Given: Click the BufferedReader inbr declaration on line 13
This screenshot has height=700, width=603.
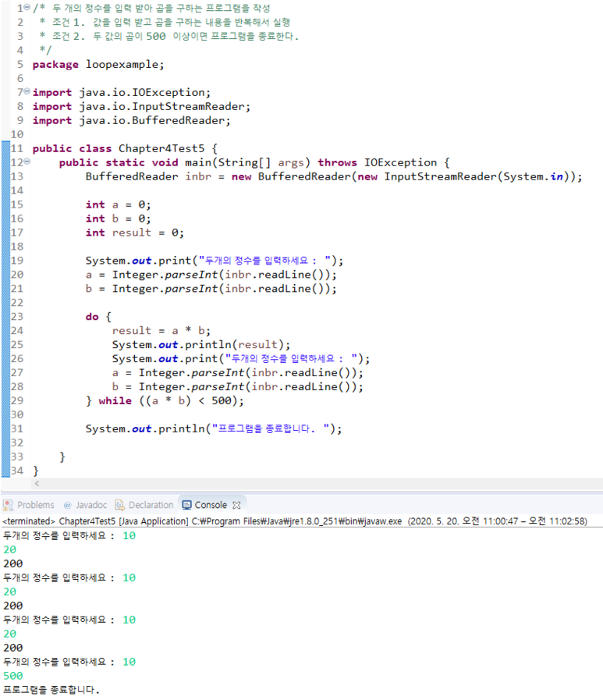Looking at the screenshot, I should 334,176.
